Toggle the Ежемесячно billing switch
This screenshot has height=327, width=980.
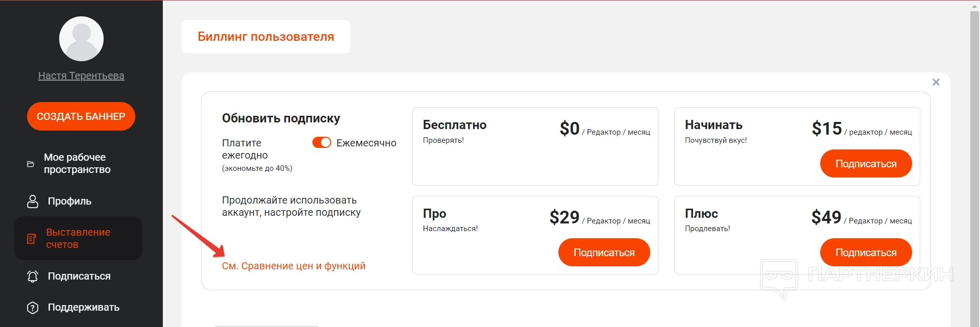tap(322, 143)
